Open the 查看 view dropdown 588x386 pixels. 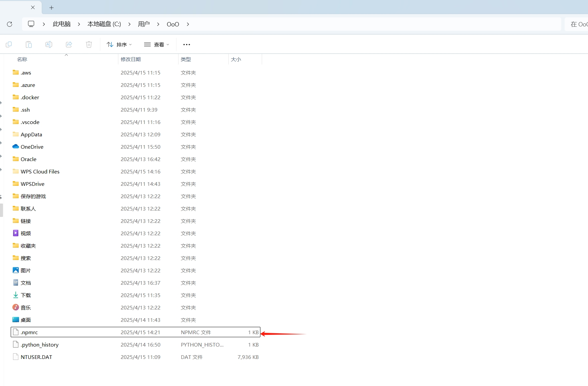[x=157, y=44]
